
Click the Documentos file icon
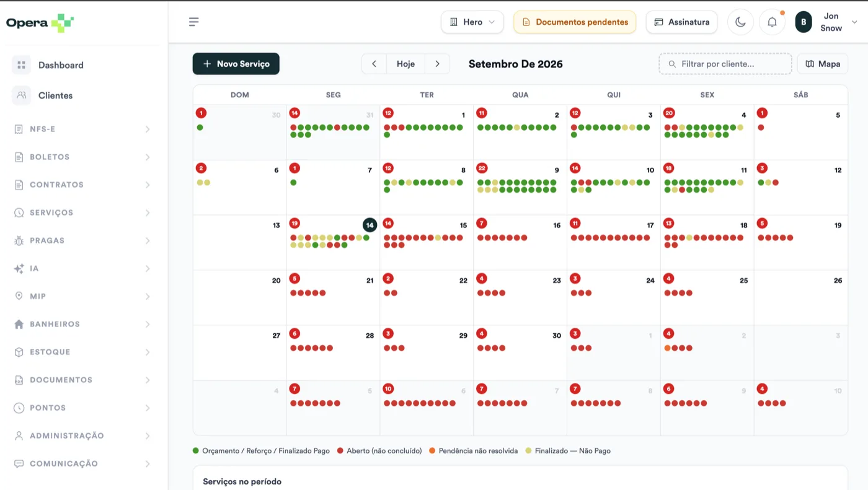coord(19,380)
